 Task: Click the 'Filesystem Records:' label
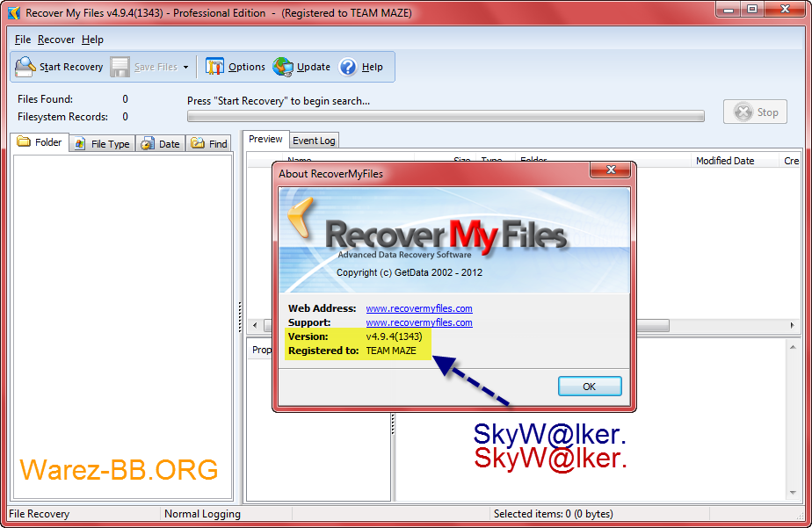coord(62,117)
